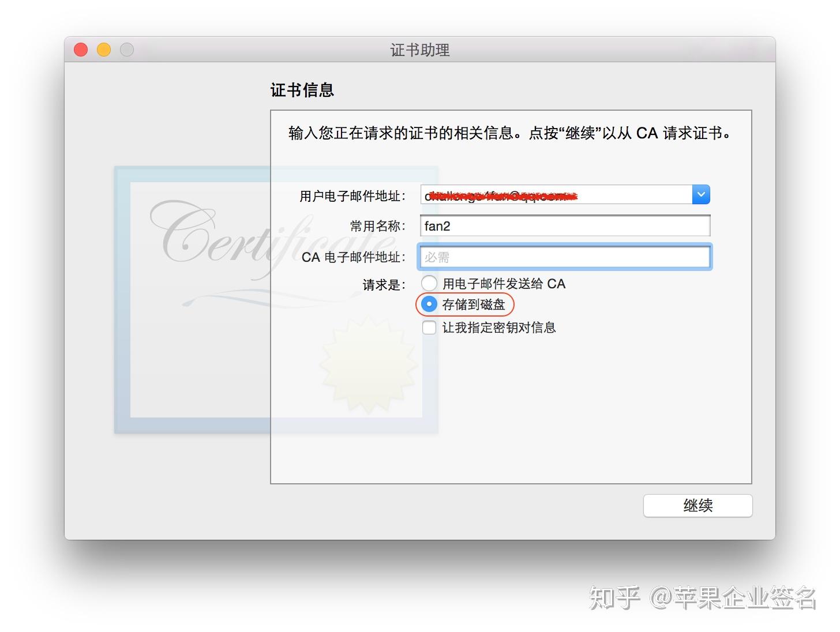
Task: Click the 用户电子邮件地址 label
Action: [352, 196]
